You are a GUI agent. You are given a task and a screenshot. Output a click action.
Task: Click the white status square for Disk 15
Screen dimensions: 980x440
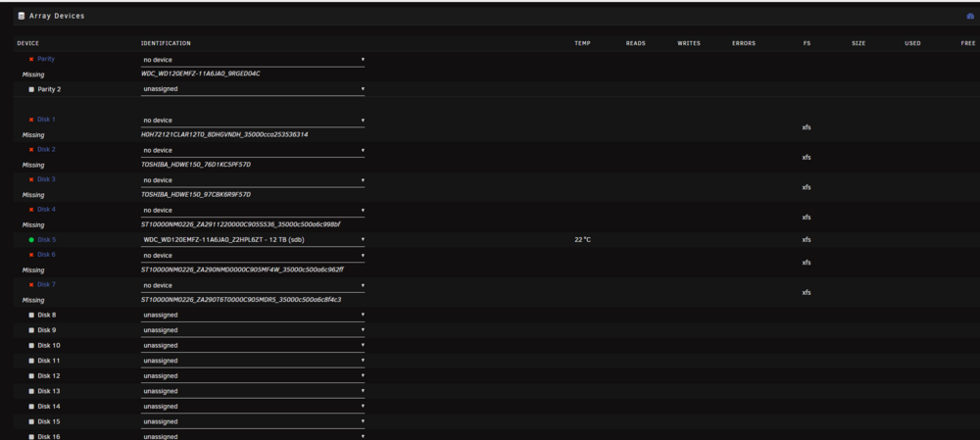[31, 422]
